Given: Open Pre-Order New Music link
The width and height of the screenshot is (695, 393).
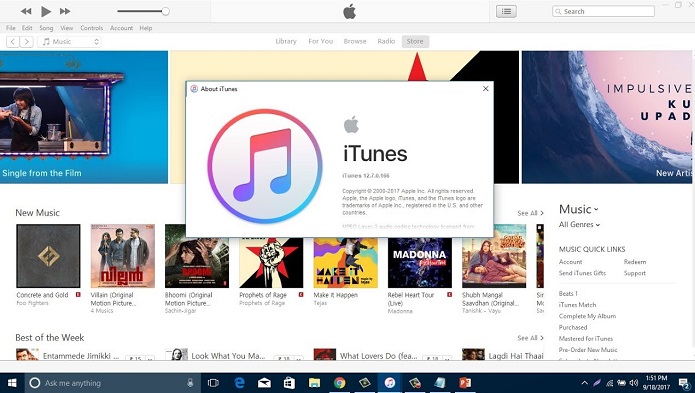Looking at the screenshot, I should click(588, 350).
